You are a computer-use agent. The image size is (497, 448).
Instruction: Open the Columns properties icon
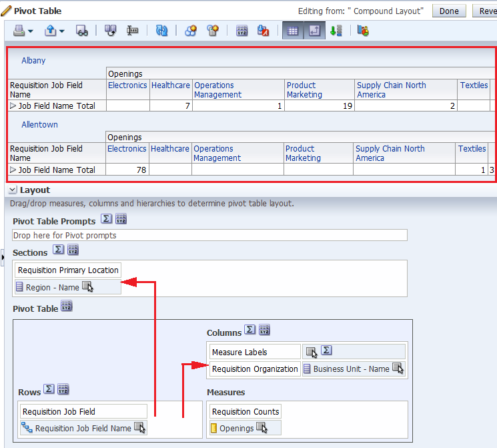pyautogui.click(x=264, y=330)
